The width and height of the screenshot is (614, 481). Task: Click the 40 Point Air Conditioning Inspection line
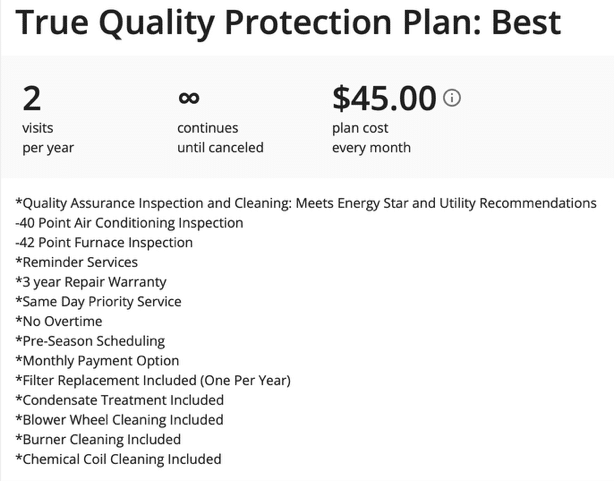click(x=129, y=223)
